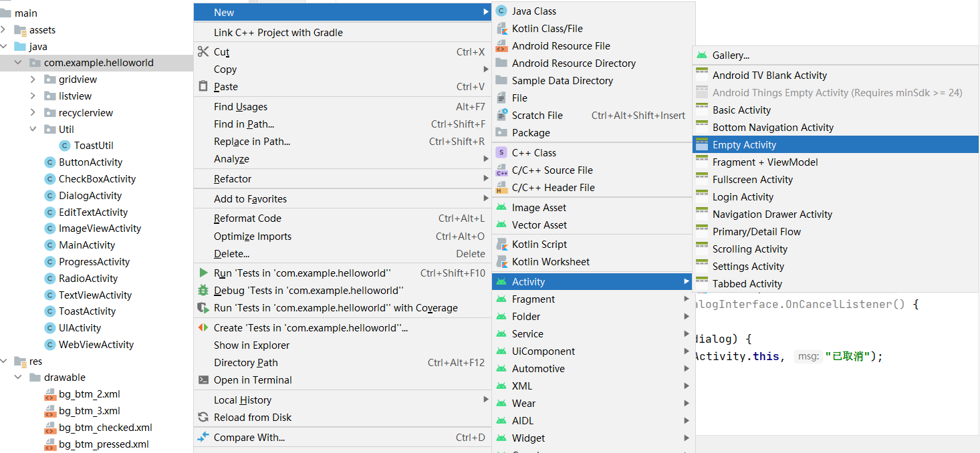Expand the gridview package

pos(33,79)
